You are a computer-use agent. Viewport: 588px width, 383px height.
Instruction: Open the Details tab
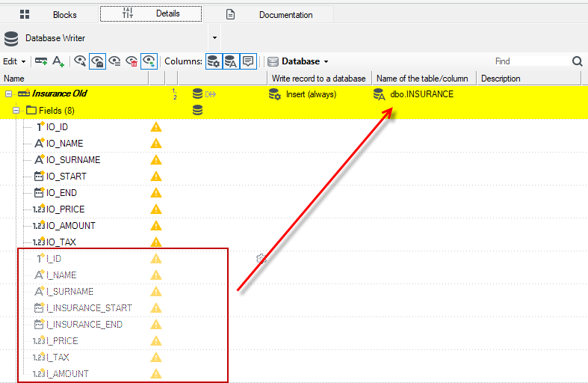(151, 14)
